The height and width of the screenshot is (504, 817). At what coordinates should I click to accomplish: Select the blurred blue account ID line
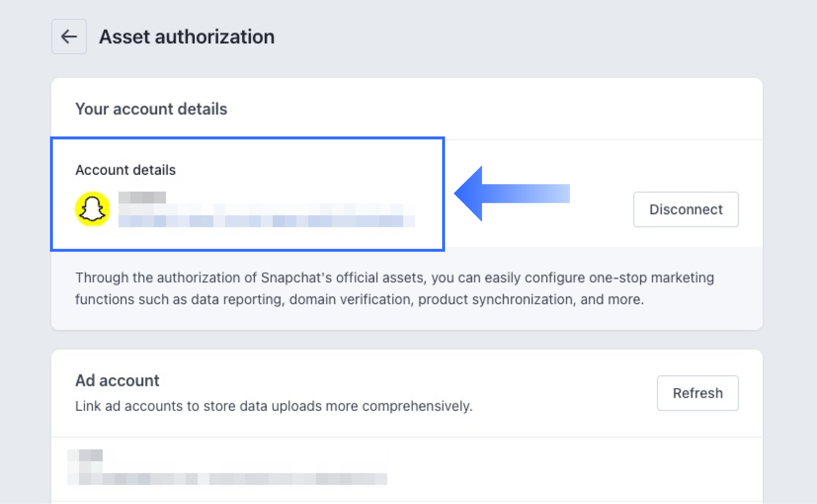point(266,221)
